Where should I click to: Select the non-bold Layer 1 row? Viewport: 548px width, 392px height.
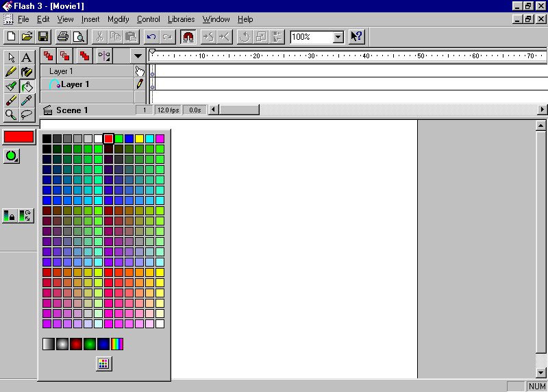point(88,71)
